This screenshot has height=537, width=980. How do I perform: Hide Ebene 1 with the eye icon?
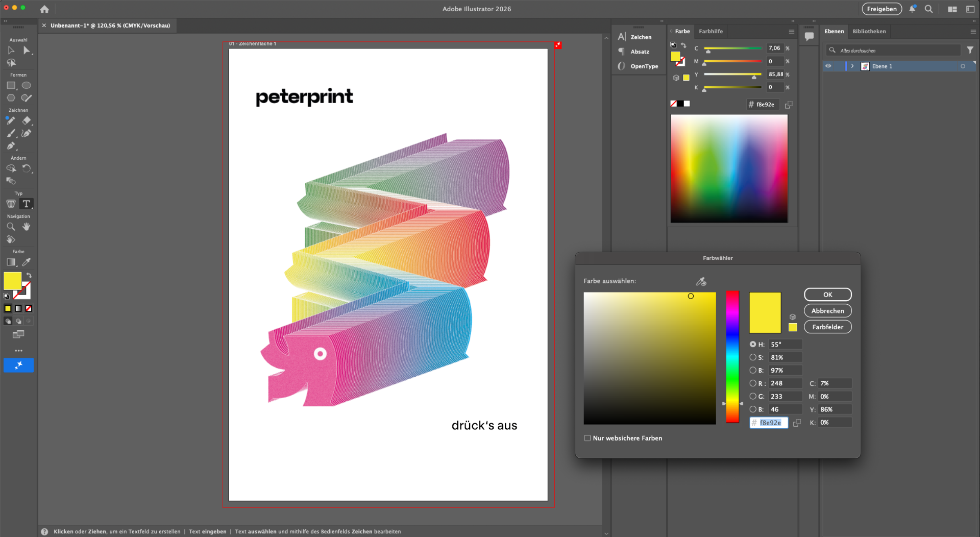[x=828, y=66]
